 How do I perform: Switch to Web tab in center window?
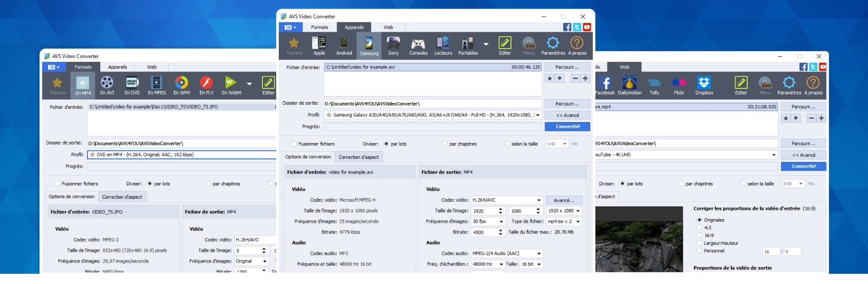(388, 27)
